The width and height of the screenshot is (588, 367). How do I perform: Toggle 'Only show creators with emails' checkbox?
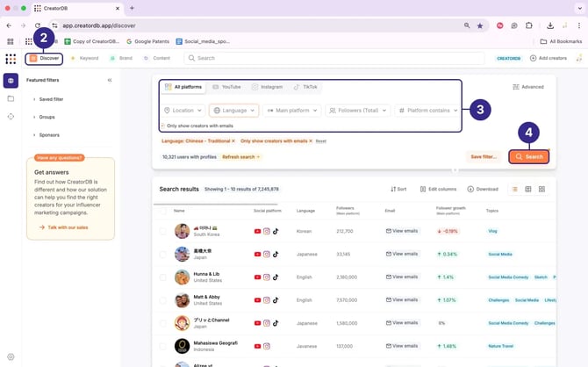coord(163,126)
